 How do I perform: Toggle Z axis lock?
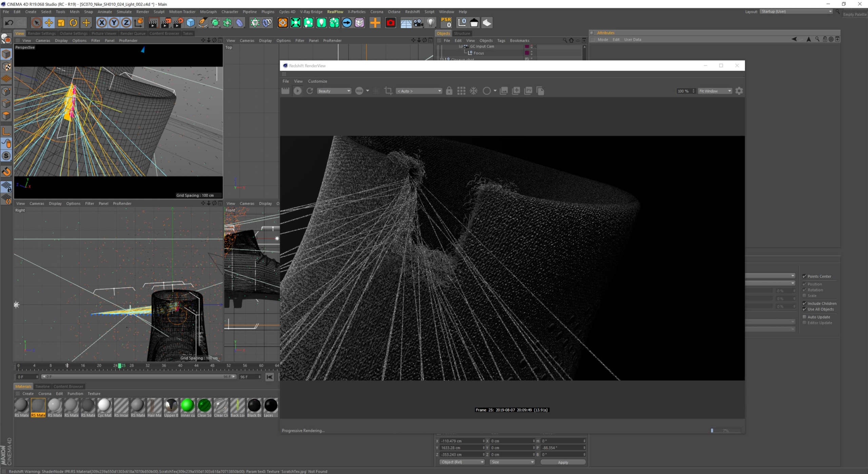tap(126, 23)
